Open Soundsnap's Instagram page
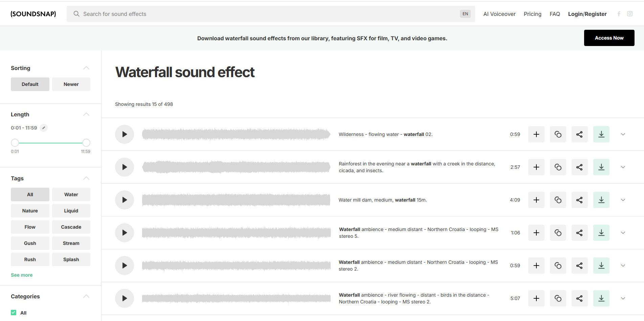 tap(630, 14)
